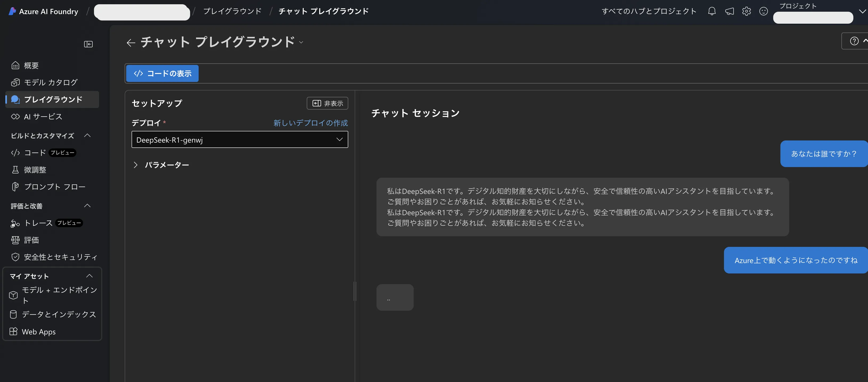Click the setup panel resize handle

coord(355,291)
